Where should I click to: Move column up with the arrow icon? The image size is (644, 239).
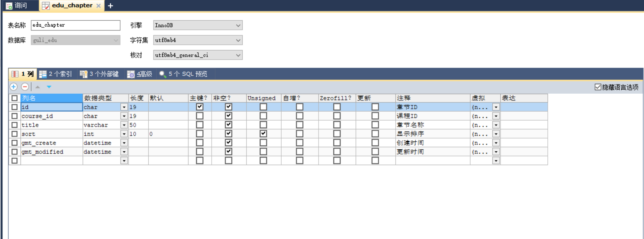[x=38, y=87]
